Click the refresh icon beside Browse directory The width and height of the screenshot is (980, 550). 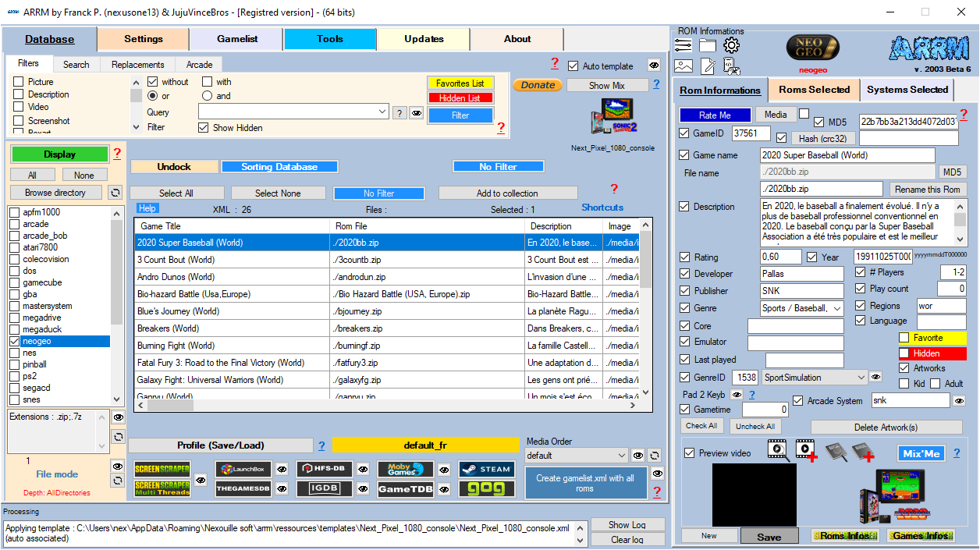tap(115, 193)
